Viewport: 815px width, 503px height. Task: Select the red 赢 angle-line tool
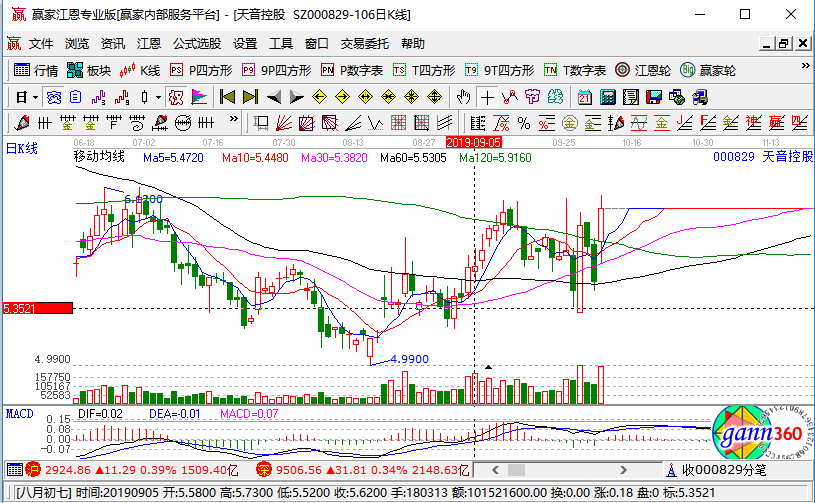pos(775,123)
